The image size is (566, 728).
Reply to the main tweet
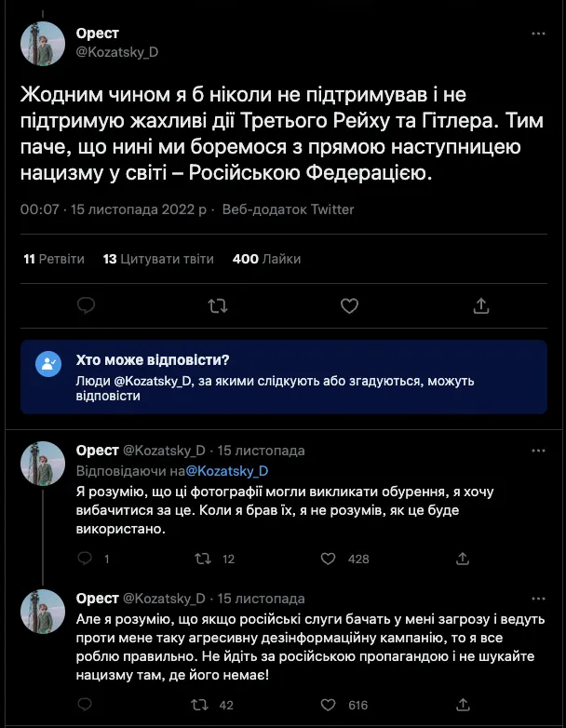[86, 305]
